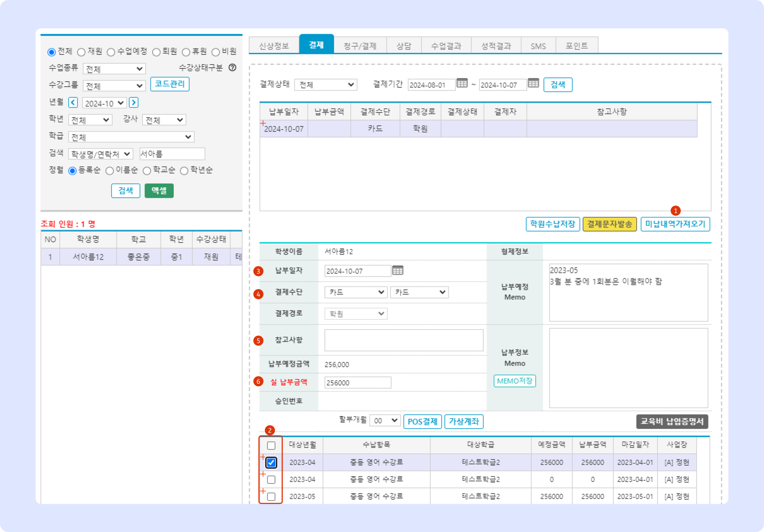Screen dimensions: 764x532
Task: Open the SMS tab
Action: tap(538, 46)
